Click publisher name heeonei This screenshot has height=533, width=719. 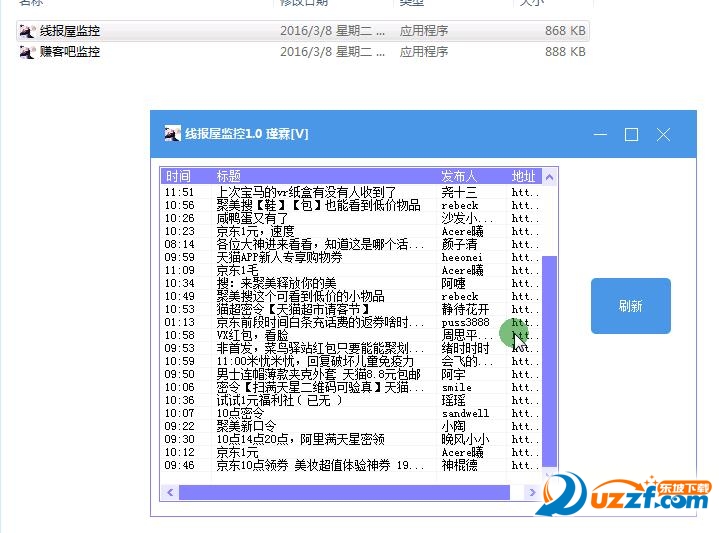point(462,257)
